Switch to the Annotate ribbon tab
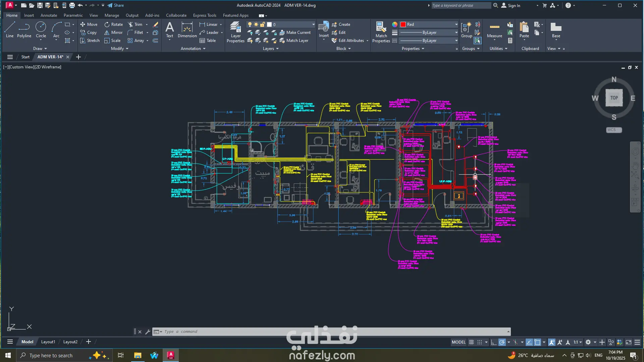 [x=49, y=15]
